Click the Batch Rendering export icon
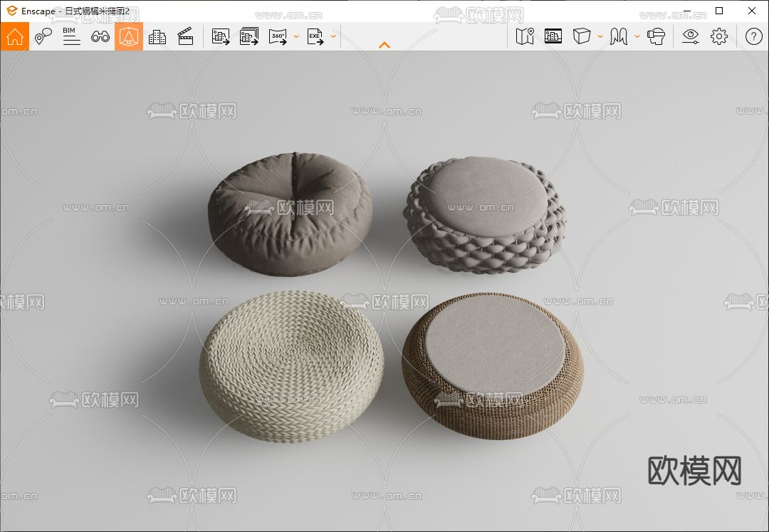This screenshot has width=769, height=532. tap(249, 36)
